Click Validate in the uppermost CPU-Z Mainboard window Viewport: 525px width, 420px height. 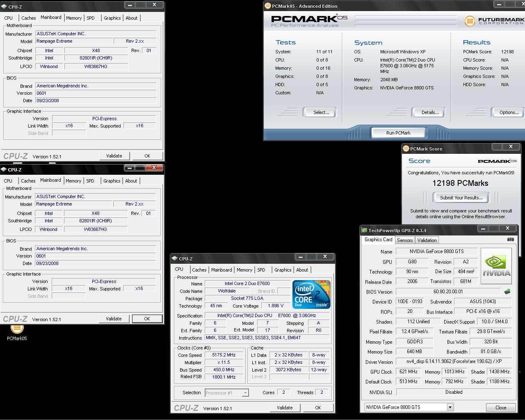pos(114,156)
